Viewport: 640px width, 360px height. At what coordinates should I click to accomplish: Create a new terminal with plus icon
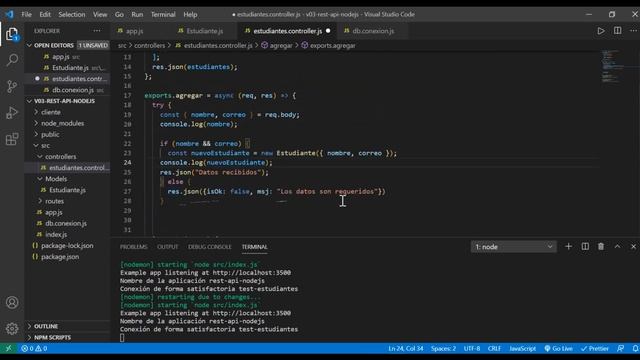coord(568,247)
